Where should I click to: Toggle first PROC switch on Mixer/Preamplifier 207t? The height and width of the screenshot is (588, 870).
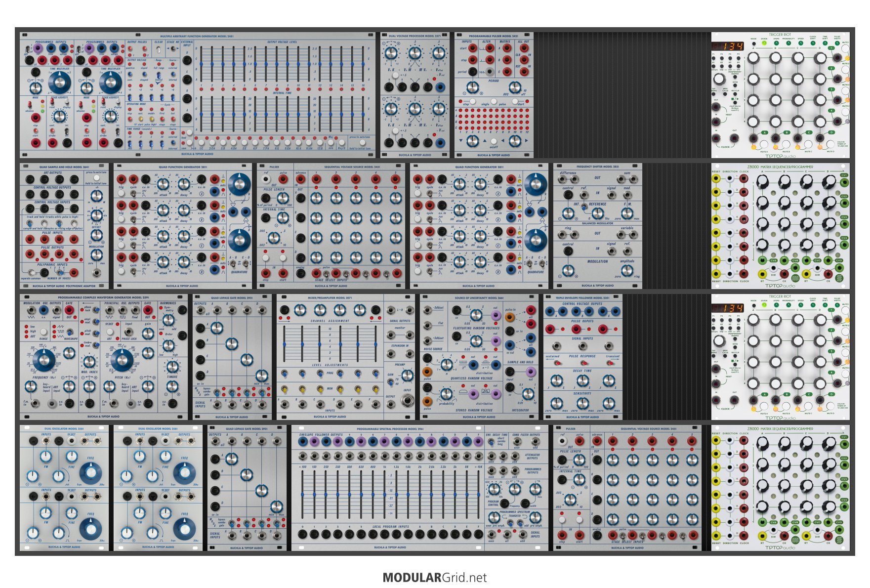pos(284,374)
